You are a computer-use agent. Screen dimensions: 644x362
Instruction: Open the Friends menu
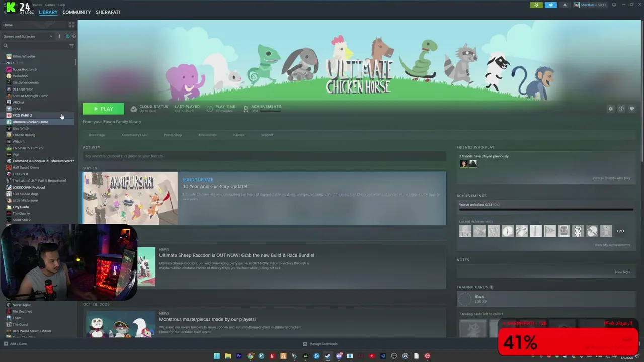pos(37,5)
